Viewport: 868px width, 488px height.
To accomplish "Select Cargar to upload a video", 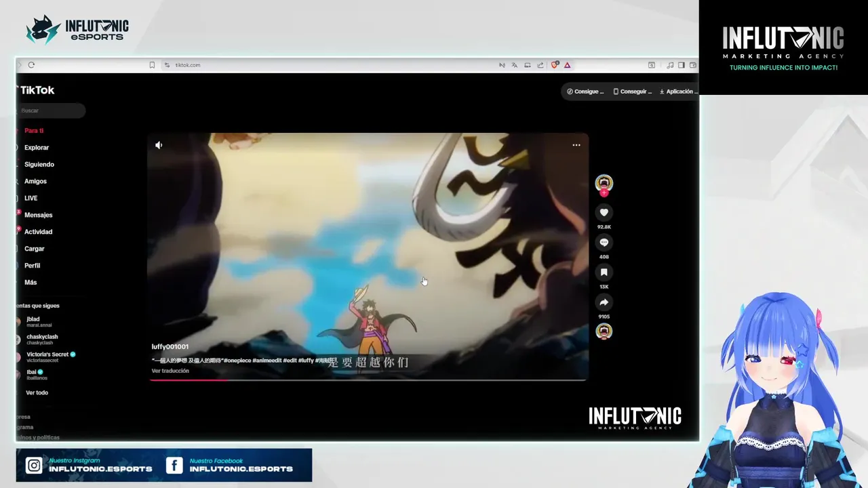I will (x=34, y=249).
